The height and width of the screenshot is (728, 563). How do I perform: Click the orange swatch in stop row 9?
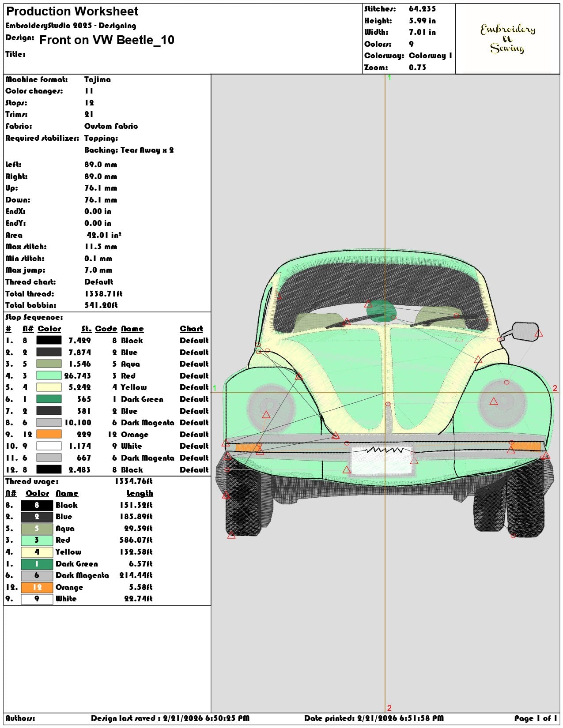click(x=49, y=434)
